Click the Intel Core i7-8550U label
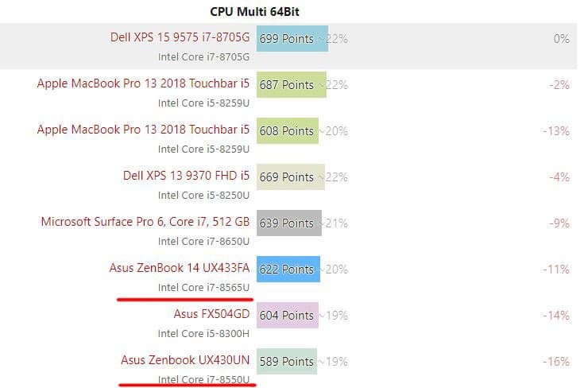Image resolution: width=588 pixels, height=388 pixels. [x=203, y=379]
